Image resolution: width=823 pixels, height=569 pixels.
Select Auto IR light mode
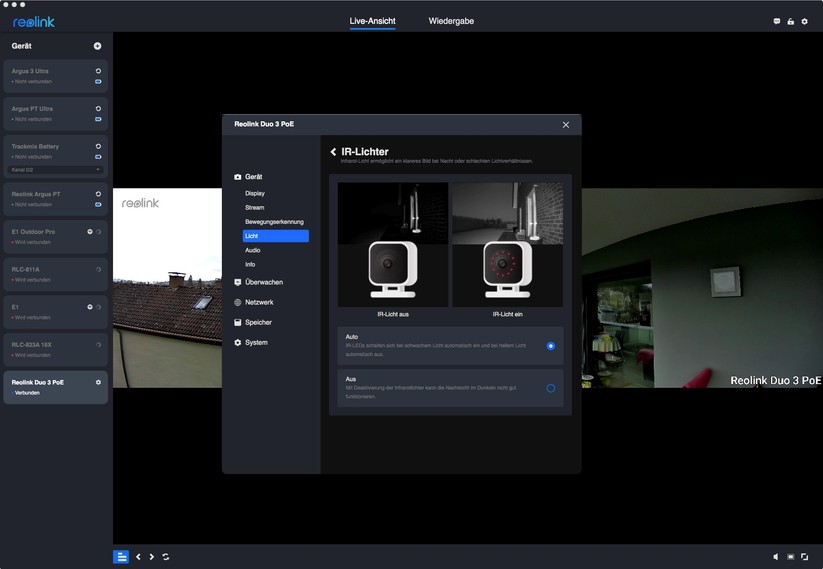(550, 346)
